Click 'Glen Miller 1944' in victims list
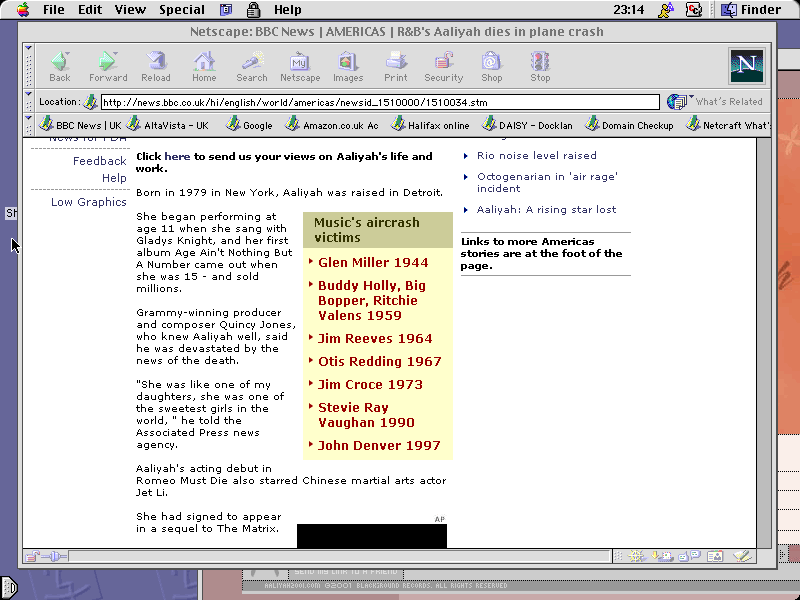800x600 pixels. 373,263
